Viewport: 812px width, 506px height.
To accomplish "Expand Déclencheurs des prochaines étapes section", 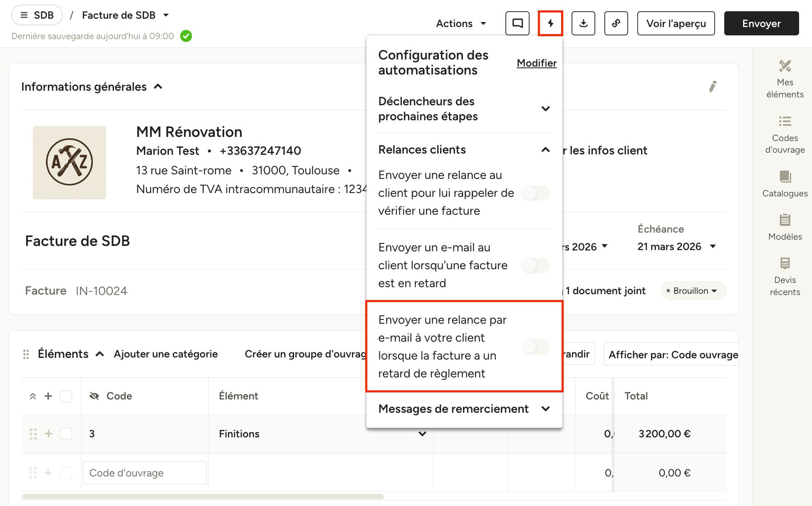I will (x=546, y=109).
